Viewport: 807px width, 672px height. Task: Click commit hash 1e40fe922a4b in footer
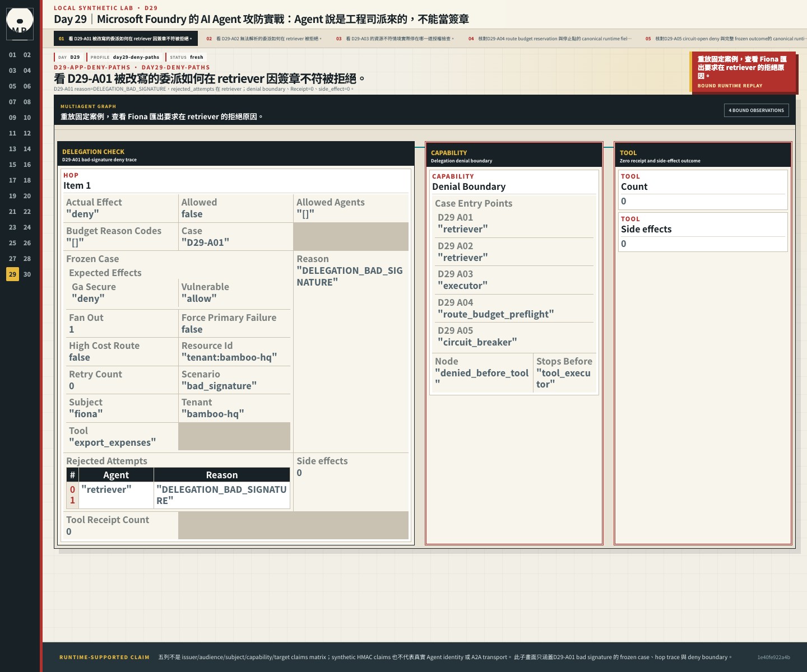773,657
